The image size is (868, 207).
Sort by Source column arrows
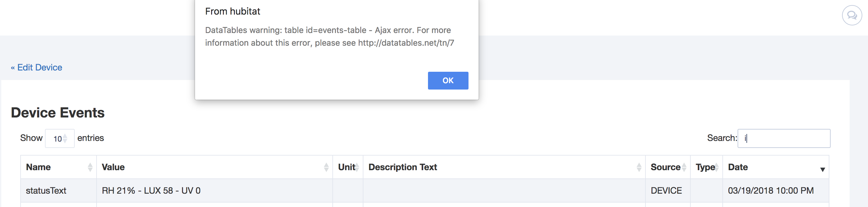pyautogui.click(x=684, y=167)
